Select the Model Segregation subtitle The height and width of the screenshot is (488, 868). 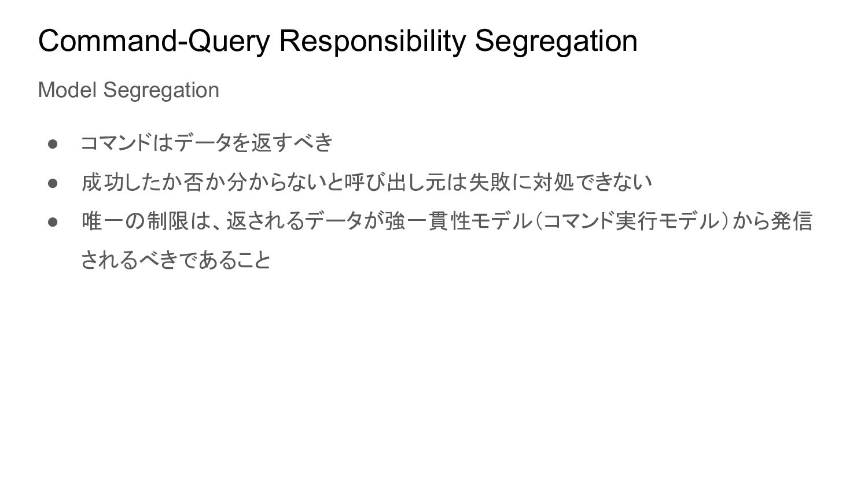128,90
